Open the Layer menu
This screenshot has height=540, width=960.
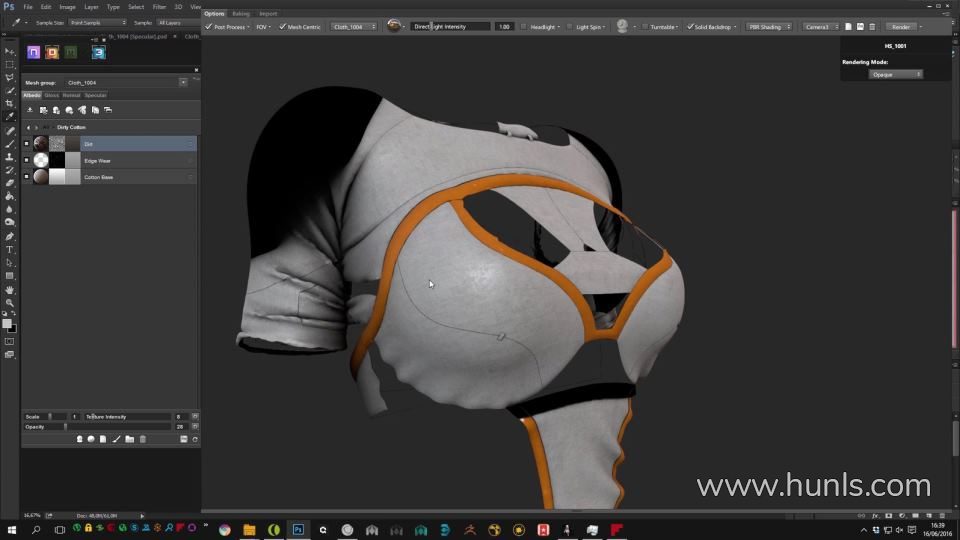91,7
